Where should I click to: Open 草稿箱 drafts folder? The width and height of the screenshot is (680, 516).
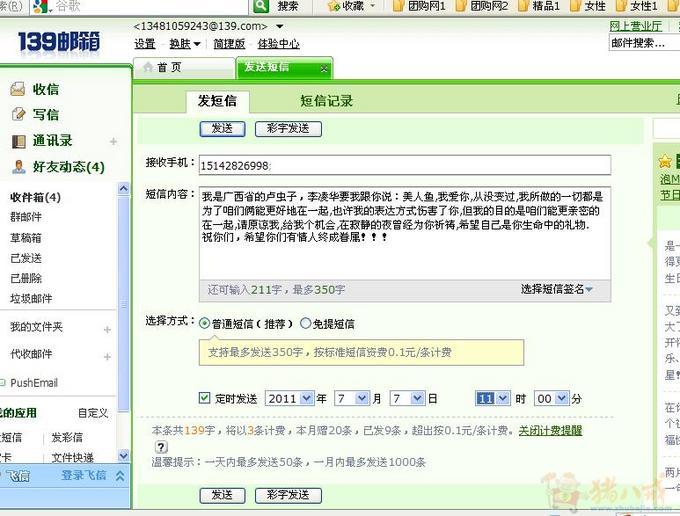tap(26, 238)
